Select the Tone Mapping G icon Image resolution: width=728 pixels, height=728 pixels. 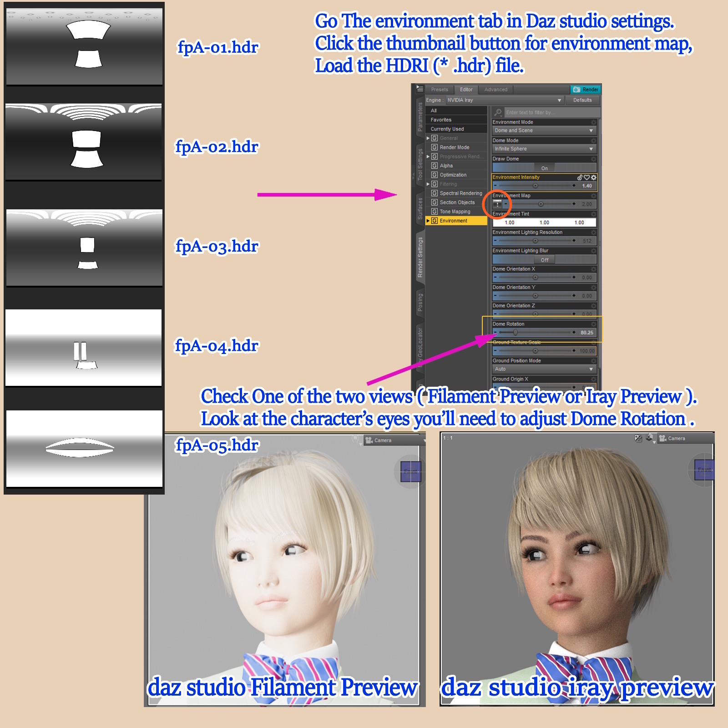pyautogui.click(x=435, y=212)
